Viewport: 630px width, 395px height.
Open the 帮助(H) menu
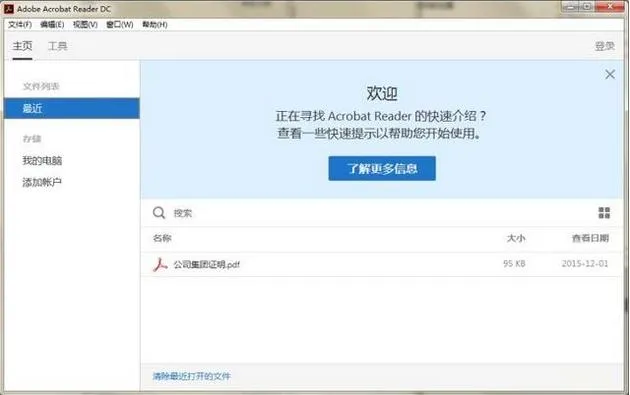[155, 25]
